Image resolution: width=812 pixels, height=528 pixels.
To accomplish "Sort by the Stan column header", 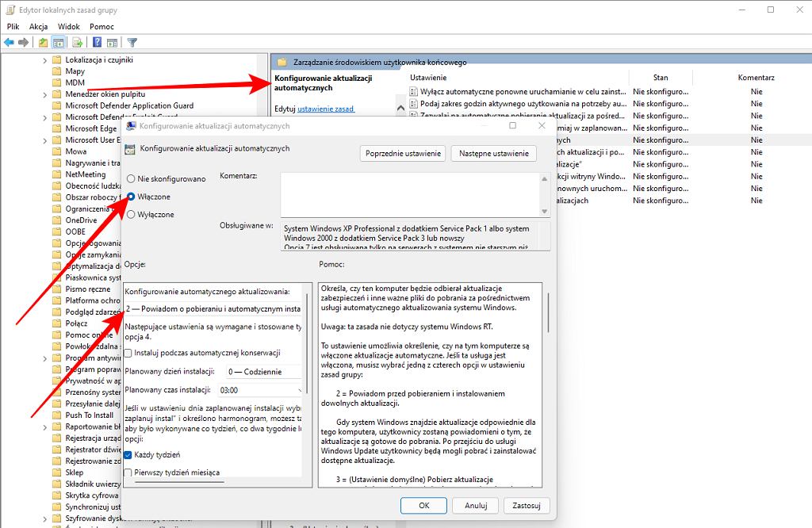I will (x=661, y=77).
